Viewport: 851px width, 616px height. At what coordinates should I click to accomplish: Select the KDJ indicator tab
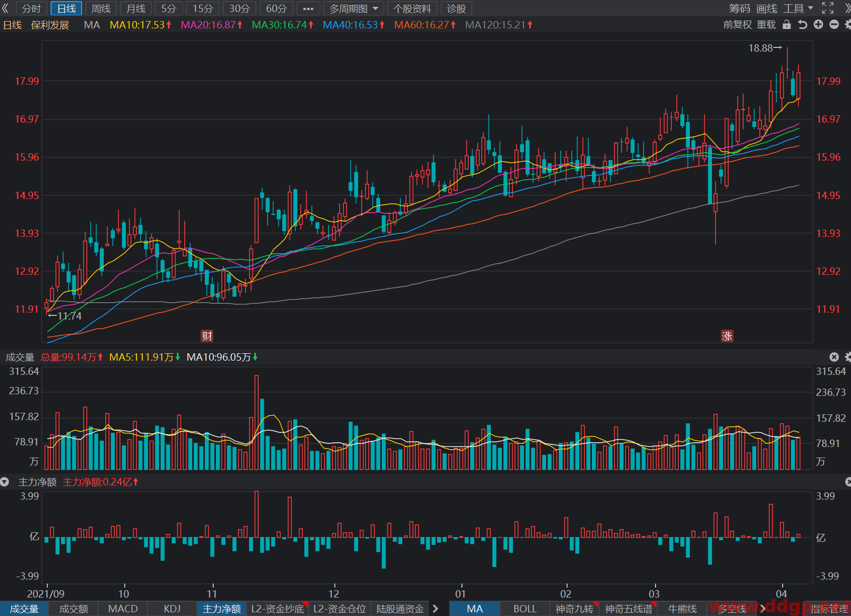tap(172, 609)
